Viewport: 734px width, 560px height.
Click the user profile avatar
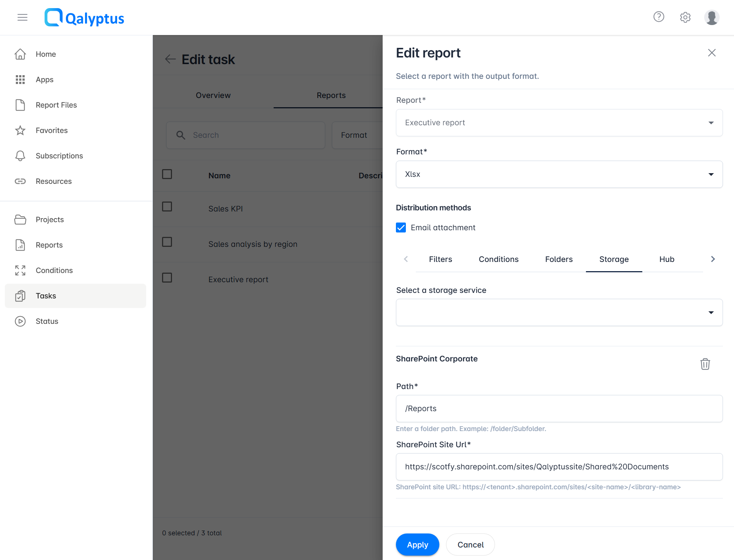[711, 17]
